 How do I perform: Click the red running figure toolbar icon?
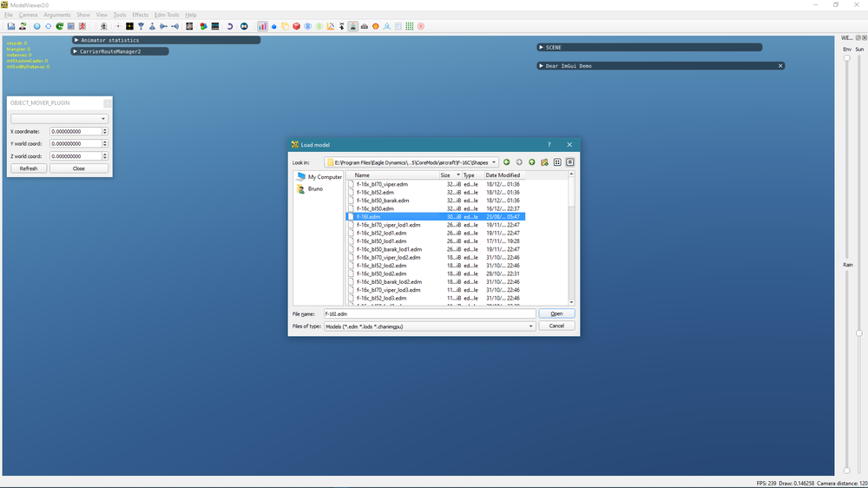point(82,26)
